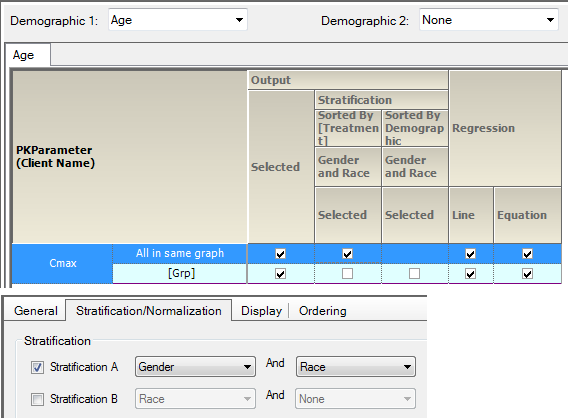Check Sorted By Treatment box in [Grp] row
This screenshot has width=569, height=418.
coord(347,274)
